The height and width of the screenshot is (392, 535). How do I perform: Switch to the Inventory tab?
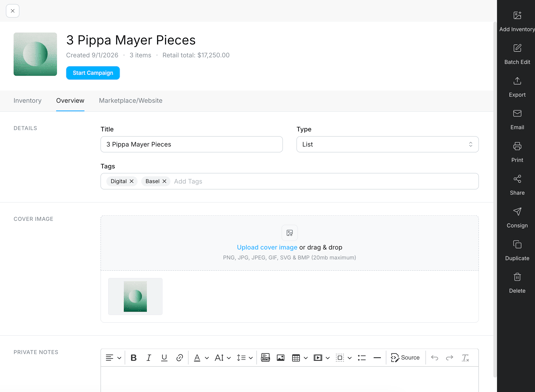tap(27, 101)
